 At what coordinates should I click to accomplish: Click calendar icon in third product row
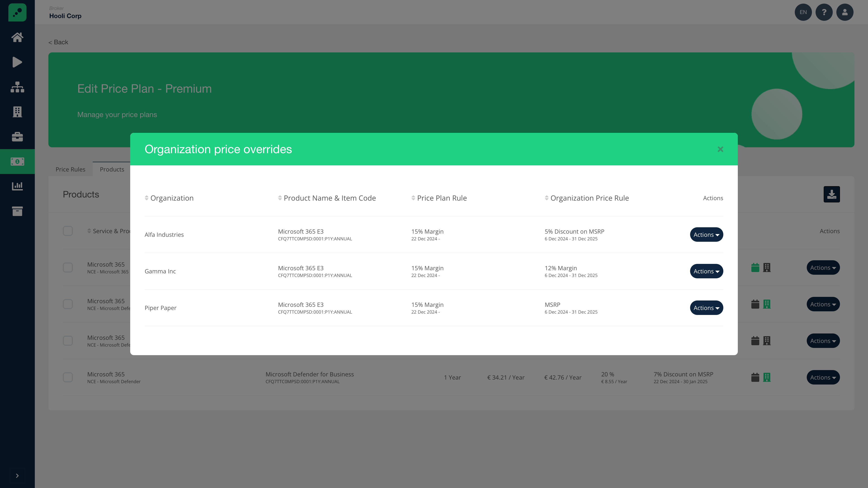[755, 341]
